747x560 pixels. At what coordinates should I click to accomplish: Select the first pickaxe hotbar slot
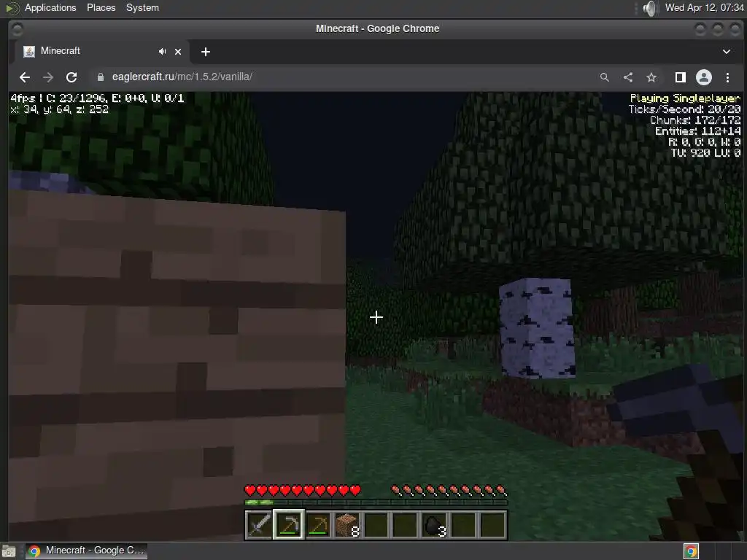289,525
